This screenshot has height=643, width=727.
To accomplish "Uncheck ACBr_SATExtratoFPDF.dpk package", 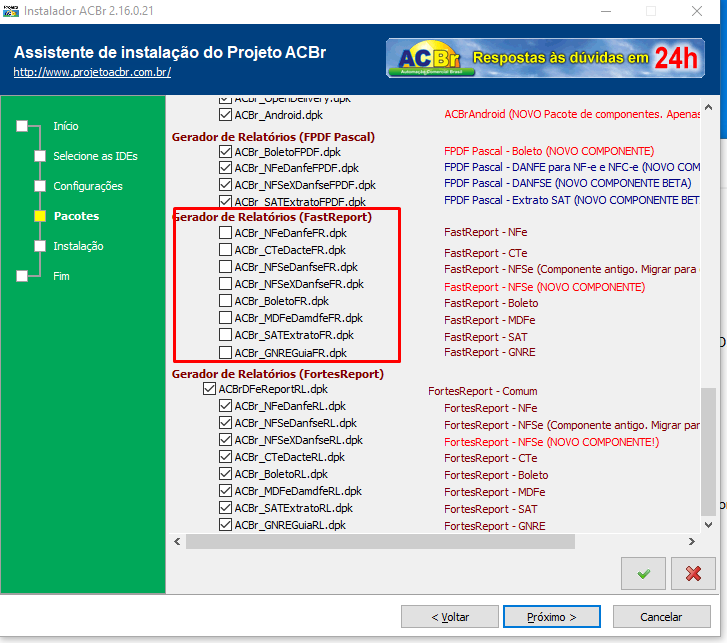I will coord(225,201).
